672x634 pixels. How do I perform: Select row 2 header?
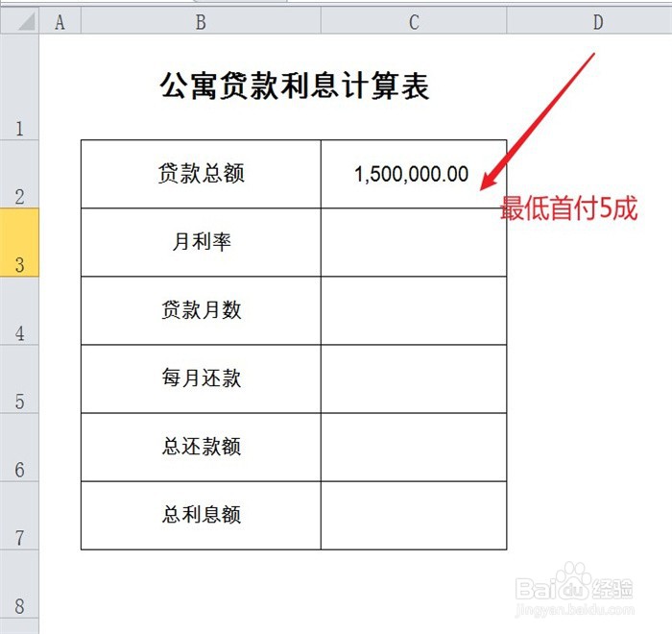point(19,174)
